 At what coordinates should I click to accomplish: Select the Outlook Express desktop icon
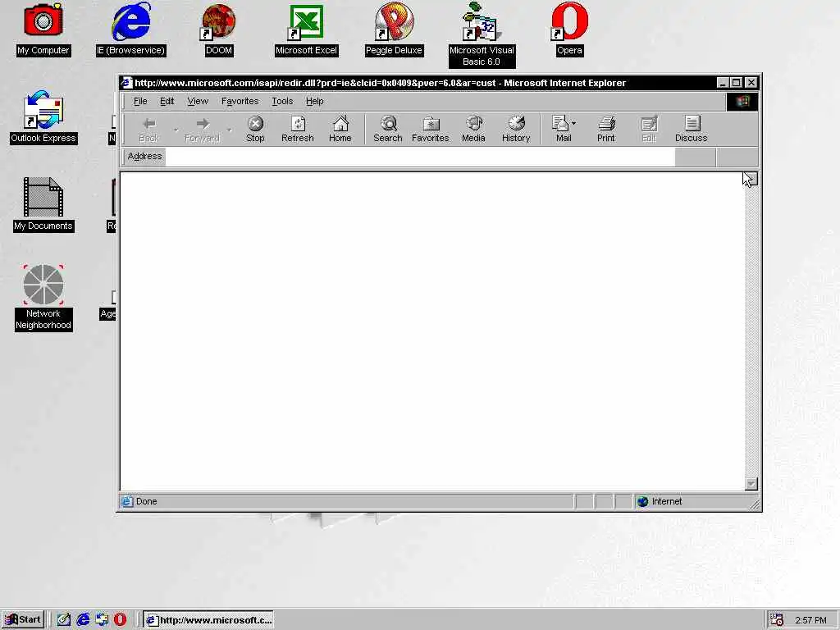click(x=43, y=117)
